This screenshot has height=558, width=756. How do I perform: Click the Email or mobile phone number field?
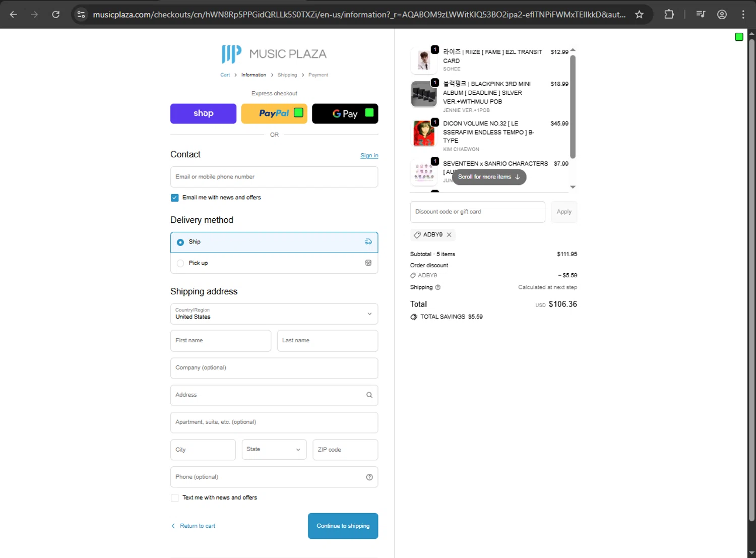coord(274,177)
